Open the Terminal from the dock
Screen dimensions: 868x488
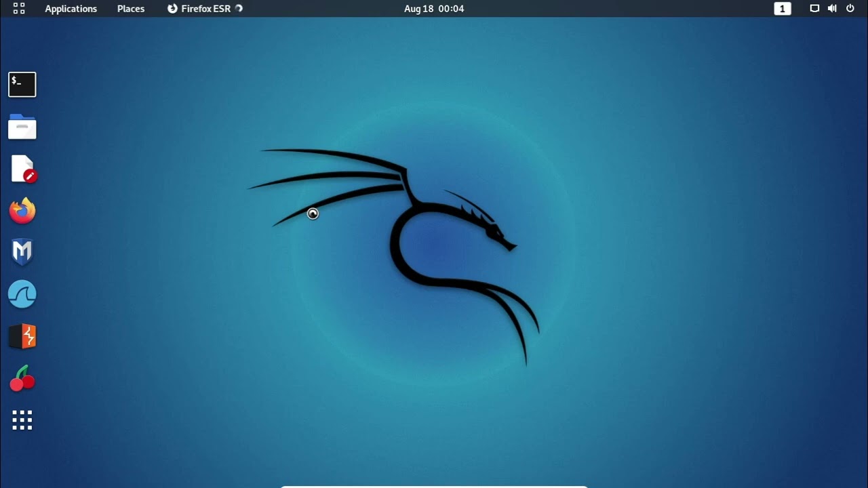(x=22, y=85)
